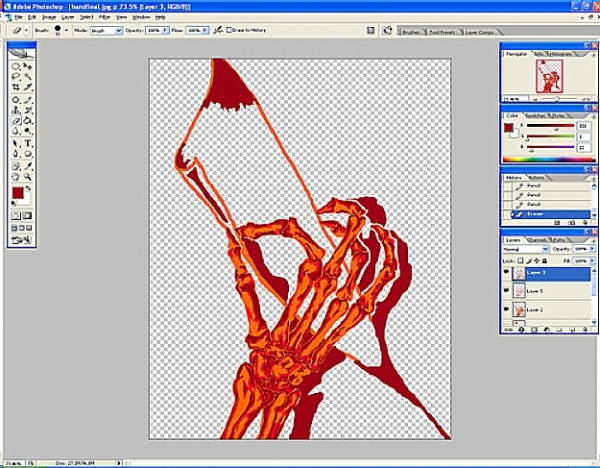
Task: Open the layer Opacity arrow in Layers panel
Action: click(x=593, y=249)
